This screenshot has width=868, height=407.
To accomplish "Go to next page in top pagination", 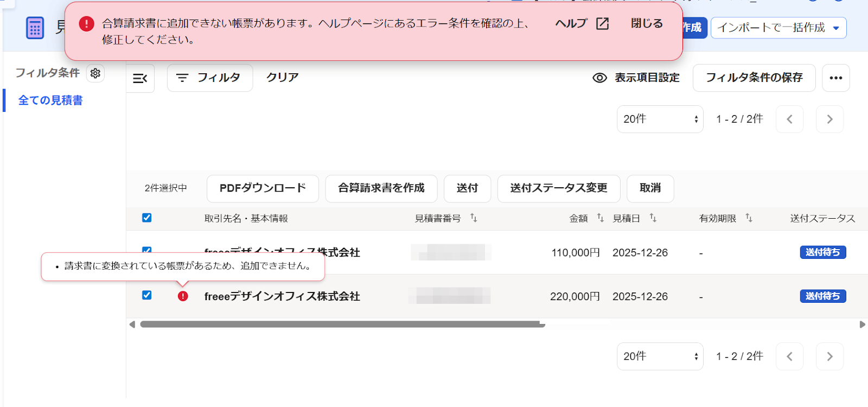I will click(x=829, y=119).
